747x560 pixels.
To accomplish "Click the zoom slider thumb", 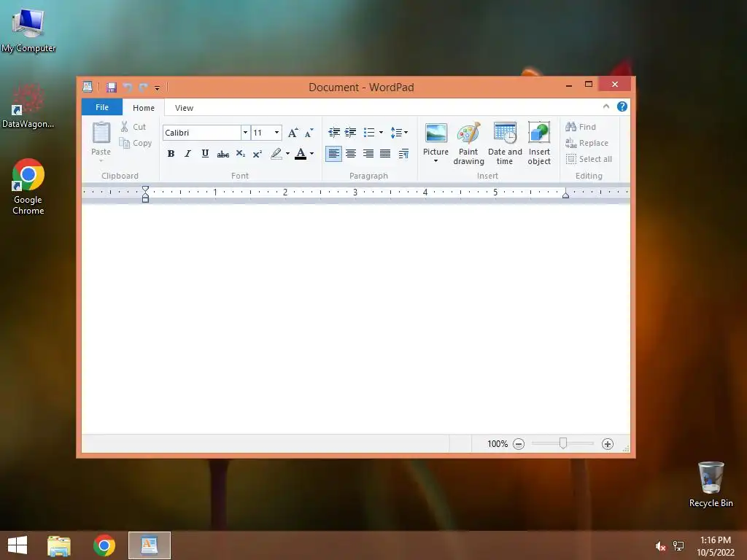I will pos(563,443).
